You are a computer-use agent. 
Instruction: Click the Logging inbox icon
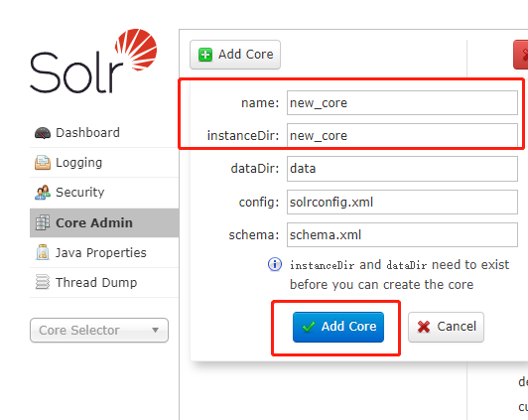coord(43,163)
